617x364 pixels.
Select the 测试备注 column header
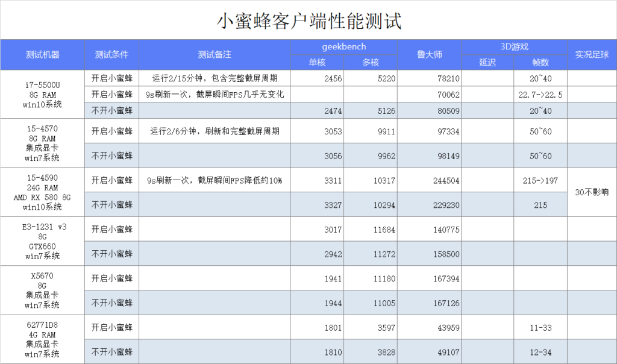215,55
